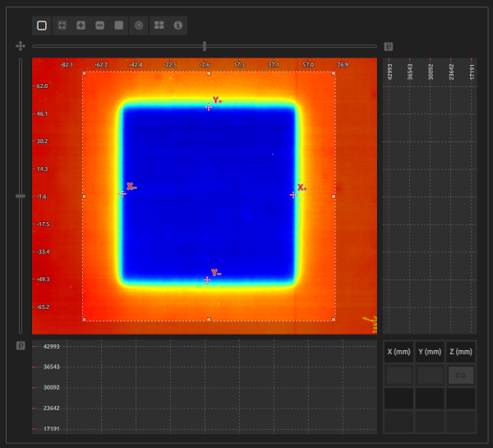
Task: Adjust the vertical position slider handle
Action: (x=21, y=196)
